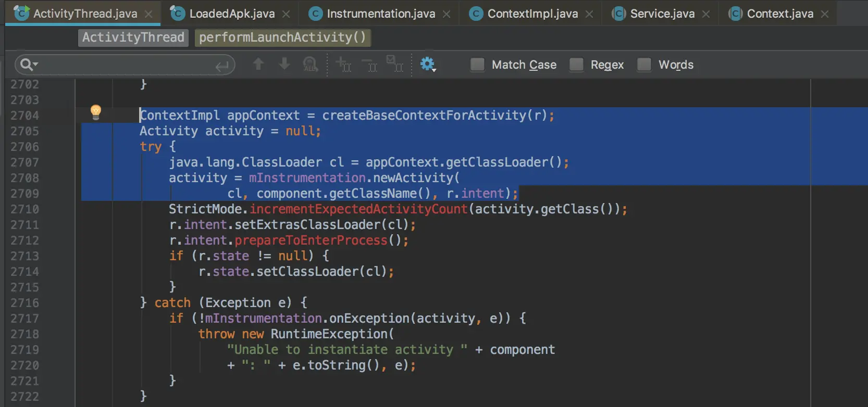Image resolution: width=868 pixels, height=407 pixels.
Task: Click StrictMode on line 2710
Action: pos(205,209)
